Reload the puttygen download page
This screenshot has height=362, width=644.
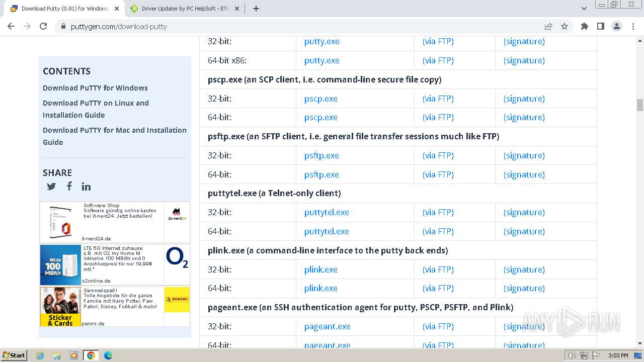point(43,26)
